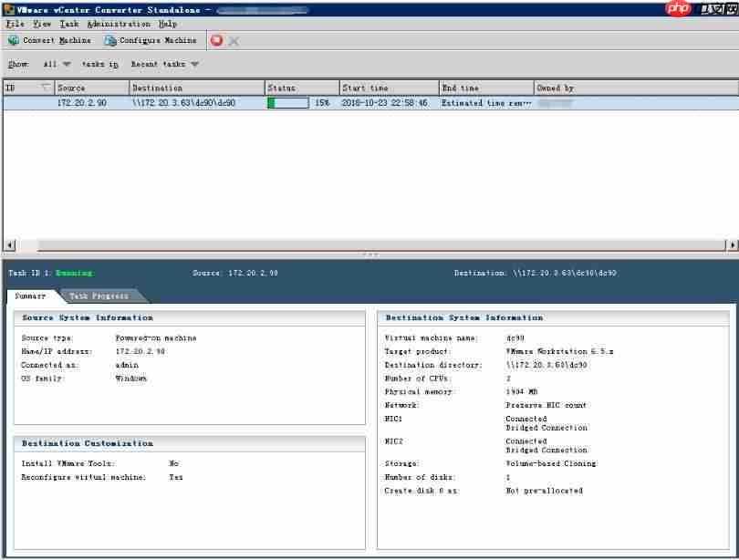
Task: Click the gray delete X icon
Action: click(234, 41)
